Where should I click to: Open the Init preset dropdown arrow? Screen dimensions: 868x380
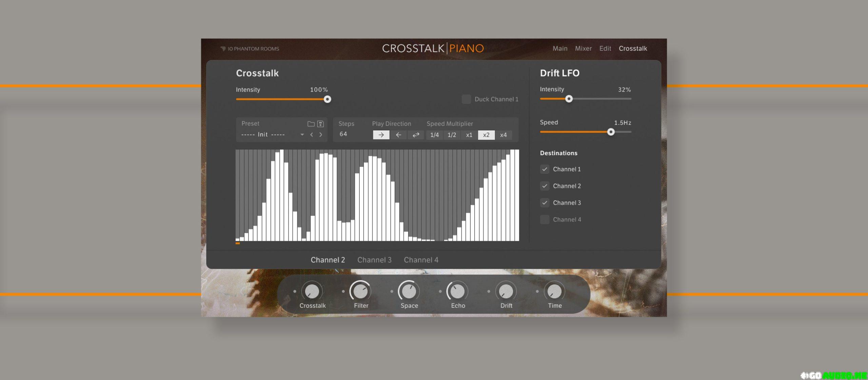[302, 135]
